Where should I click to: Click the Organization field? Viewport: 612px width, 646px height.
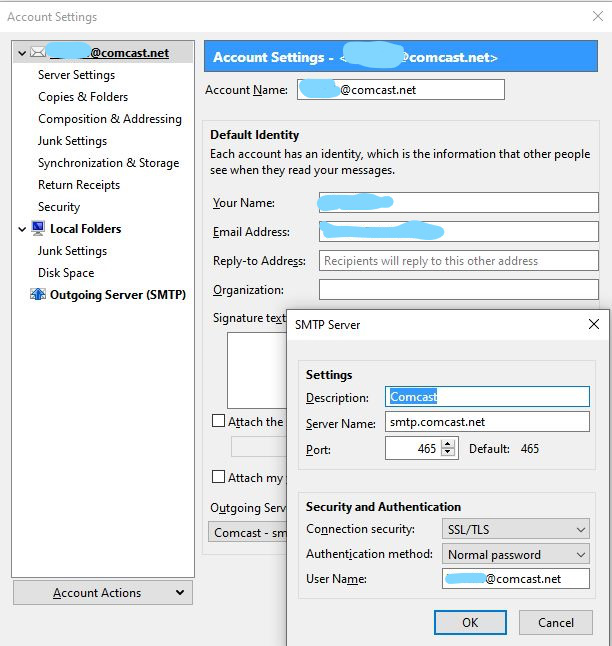459,290
